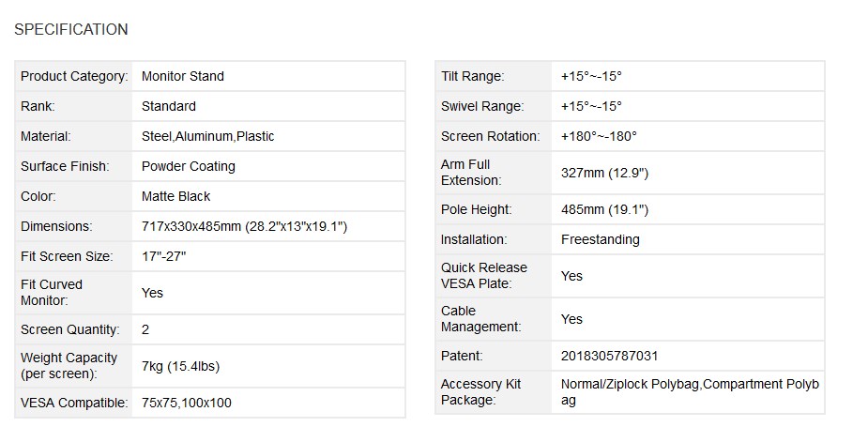Click the Accessory Kit Package value text
The width and height of the screenshot is (868, 427).
click(x=690, y=391)
